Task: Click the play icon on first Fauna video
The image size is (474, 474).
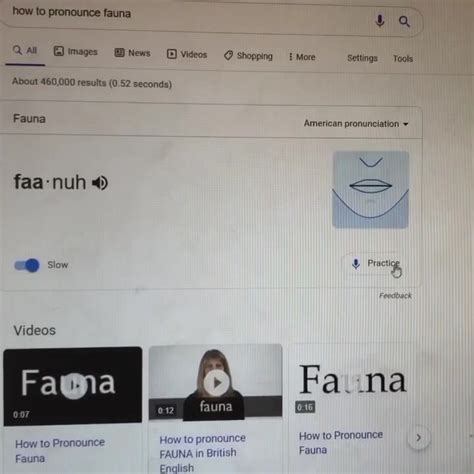Action: 74,386
